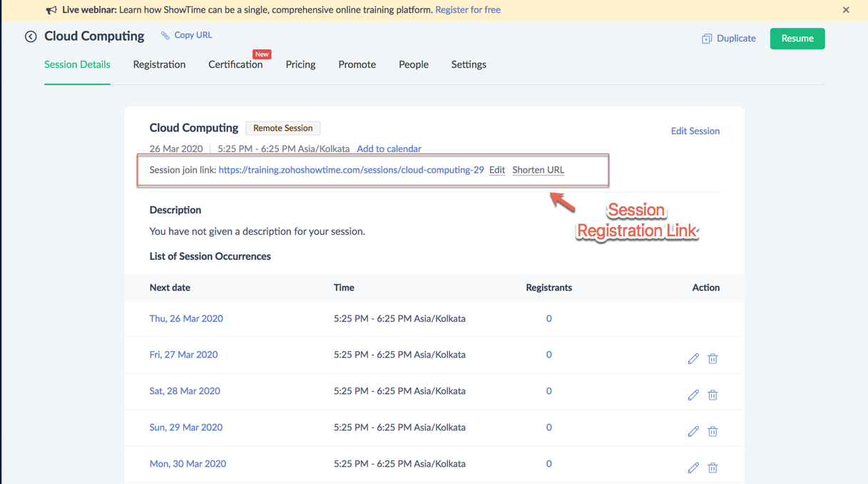Open the Fri, 27 Mar 2020 occurrence
Image resolution: width=868 pixels, height=484 pixels.
[183, 355]
